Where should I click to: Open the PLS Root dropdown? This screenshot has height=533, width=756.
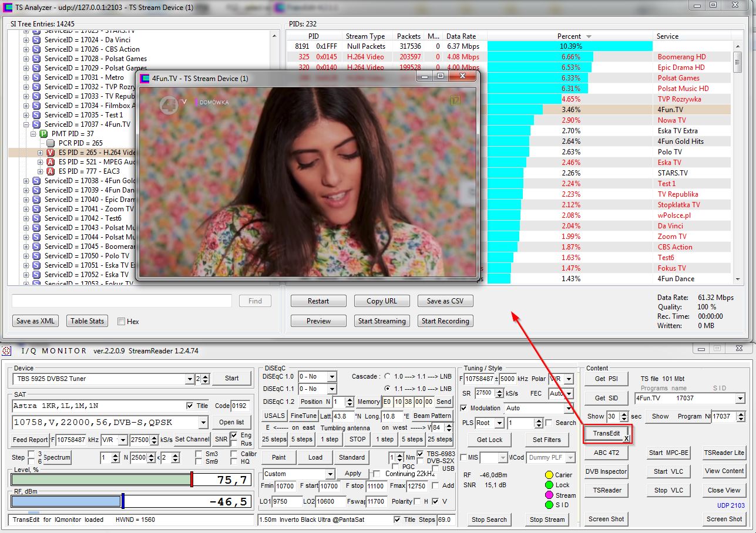pos(499,423)
